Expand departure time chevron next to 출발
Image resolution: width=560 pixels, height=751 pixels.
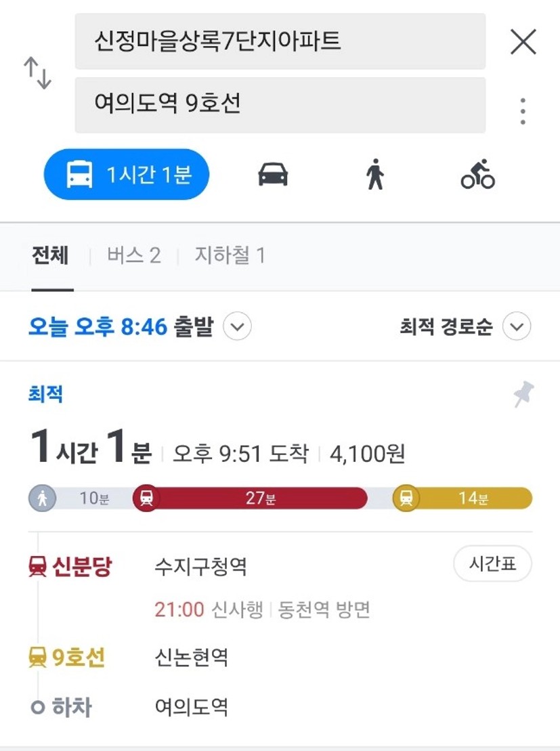pyautogui.click(x=237, y=326)
